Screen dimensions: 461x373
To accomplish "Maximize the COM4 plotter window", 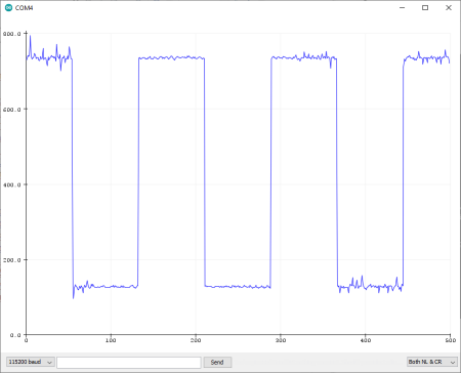I will [425, 8].
